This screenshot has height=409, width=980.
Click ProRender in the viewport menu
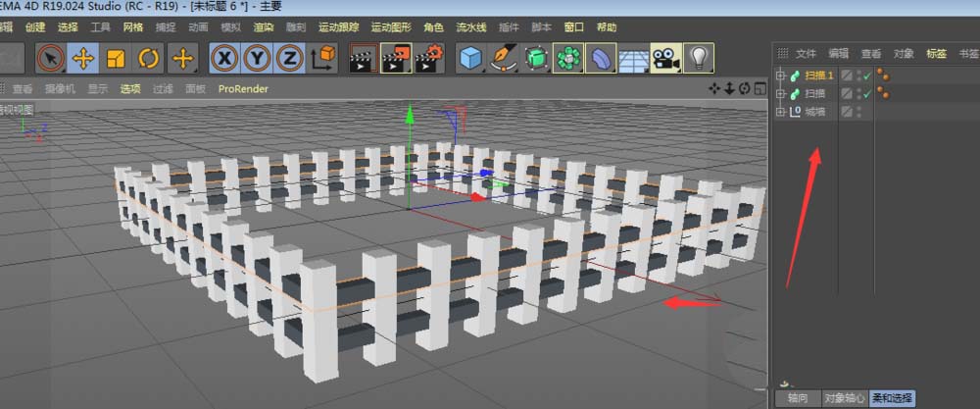pyautogui.click(x=245, y=88)
